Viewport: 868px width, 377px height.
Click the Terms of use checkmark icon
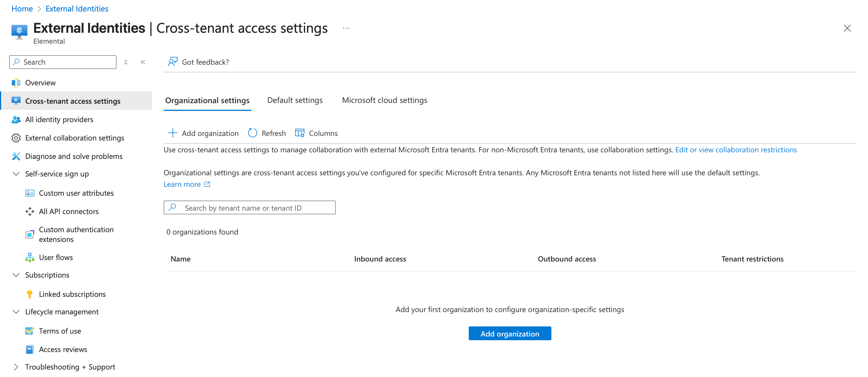[30, 331]
